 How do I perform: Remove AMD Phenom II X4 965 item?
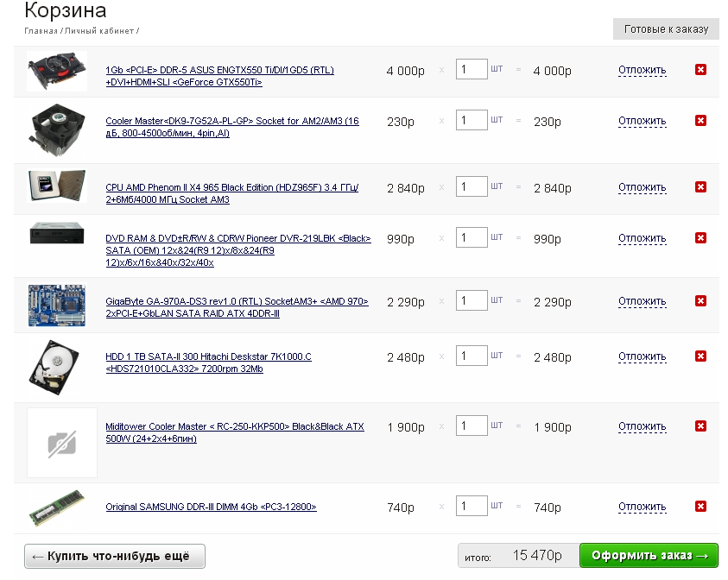tap(700, 187)
